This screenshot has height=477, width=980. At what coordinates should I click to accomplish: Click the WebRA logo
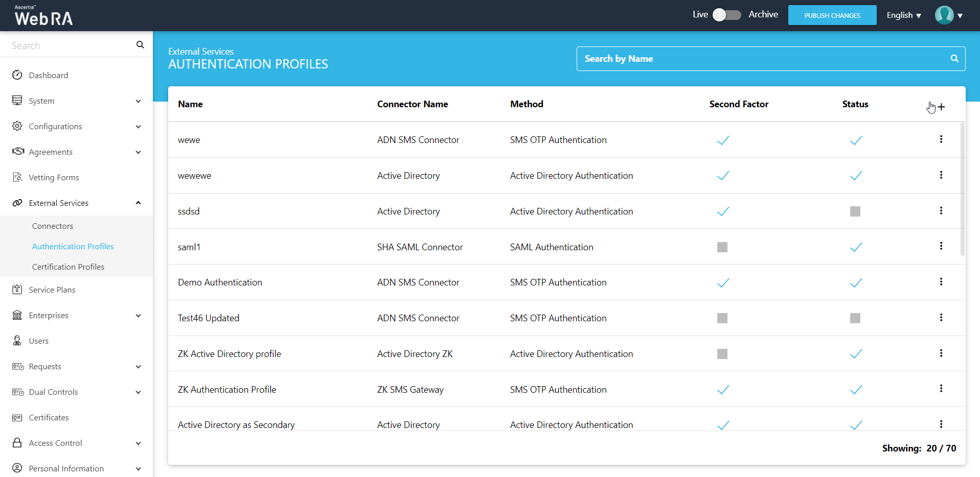pos(43,16)
